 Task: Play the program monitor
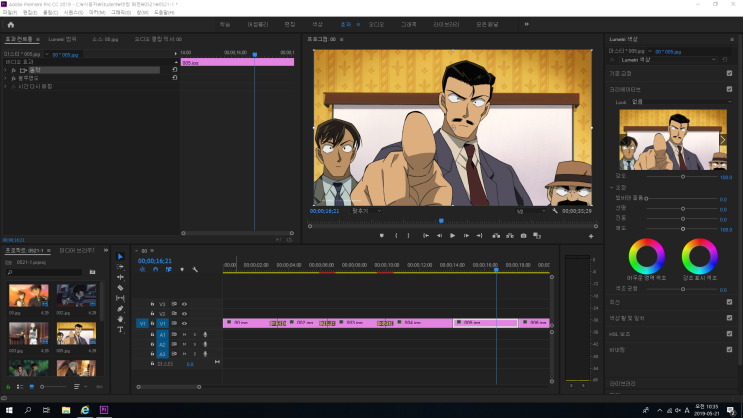coord(453,236)
